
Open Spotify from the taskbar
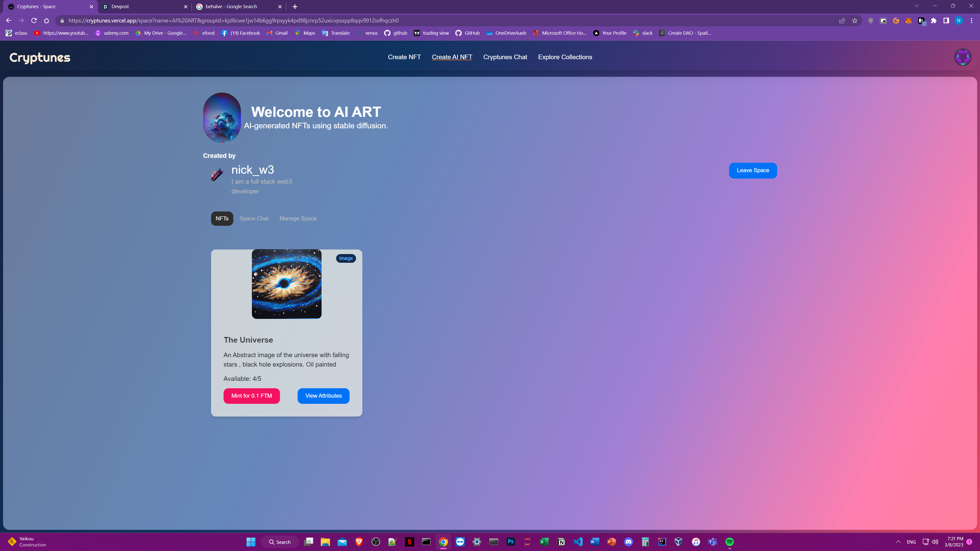(x=729, y=542)
